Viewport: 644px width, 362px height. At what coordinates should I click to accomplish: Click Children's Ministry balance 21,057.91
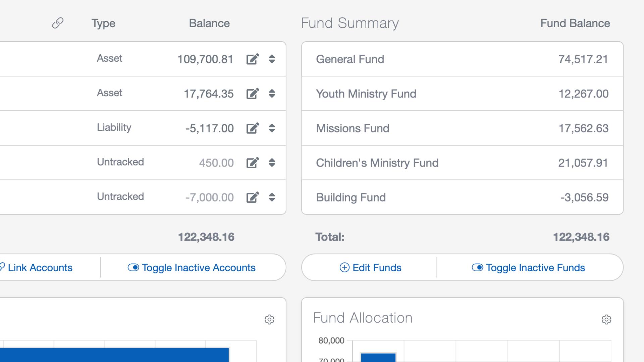(x=583, y=163)
